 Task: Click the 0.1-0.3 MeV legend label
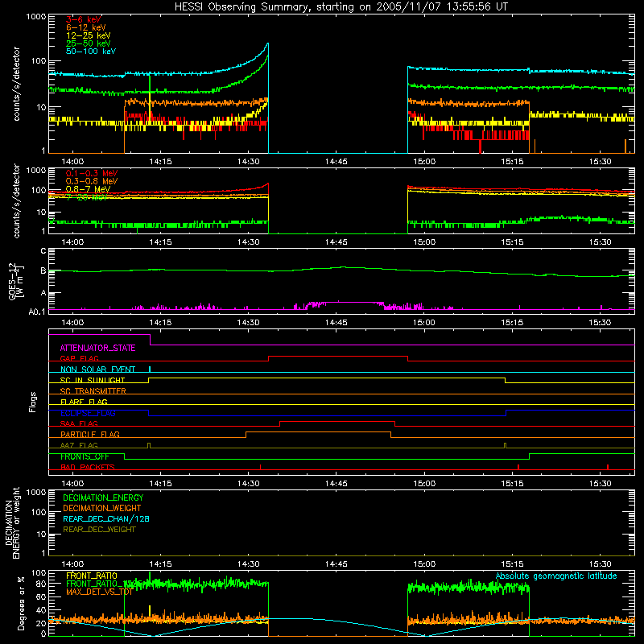[92, 173]
